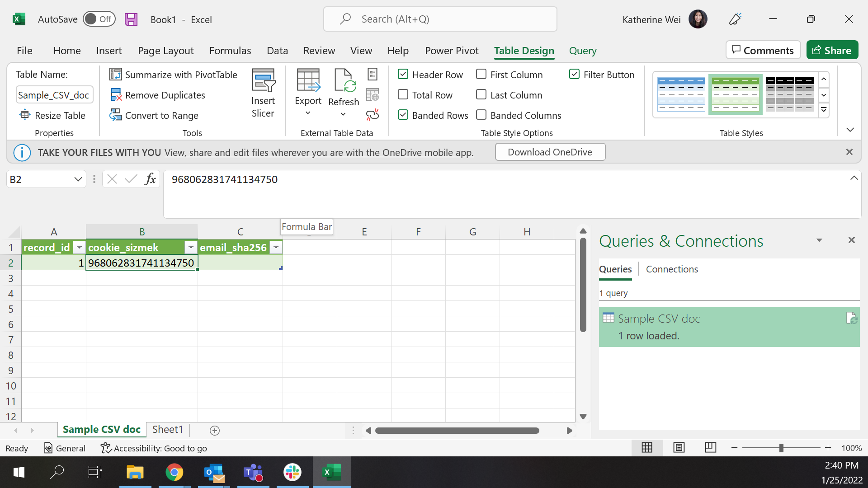Click Summarize with PivotTable
This screenshot has height=488, width=868.
pyautogui.click(x=173, y=75)
